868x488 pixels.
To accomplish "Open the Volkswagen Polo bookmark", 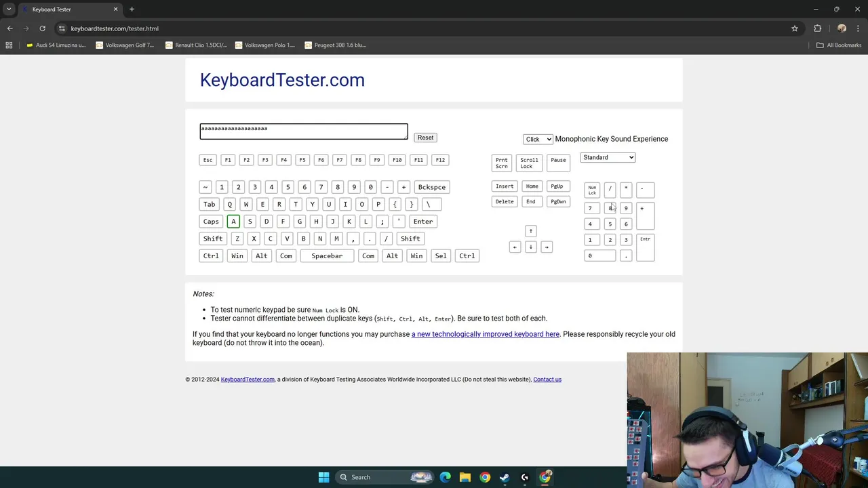I will point(265,45).
